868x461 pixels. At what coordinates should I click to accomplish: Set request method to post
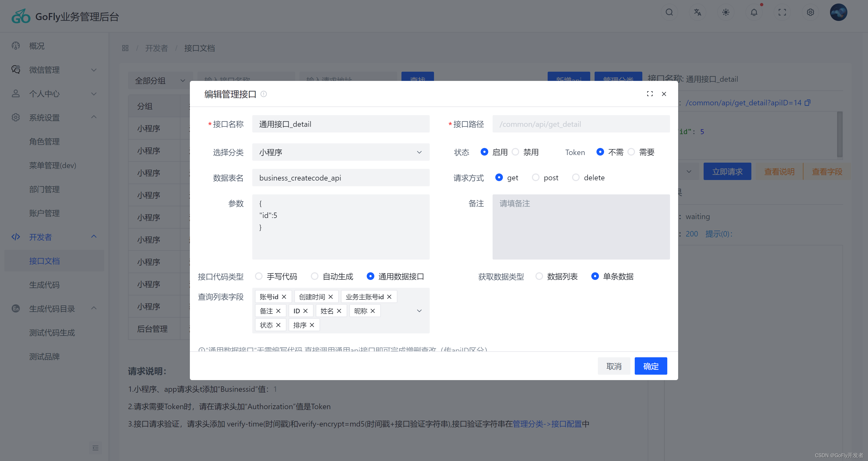point(535,177)
